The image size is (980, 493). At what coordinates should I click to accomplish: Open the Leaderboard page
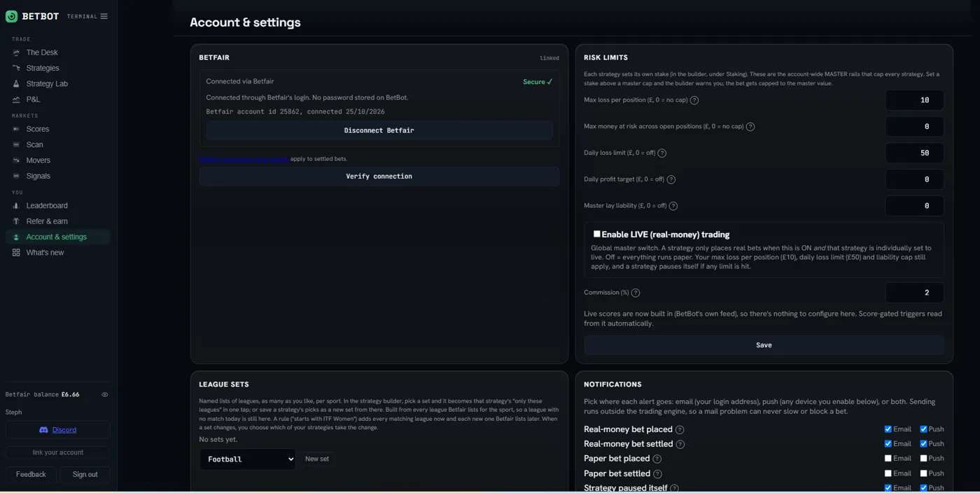click(47, 206)
